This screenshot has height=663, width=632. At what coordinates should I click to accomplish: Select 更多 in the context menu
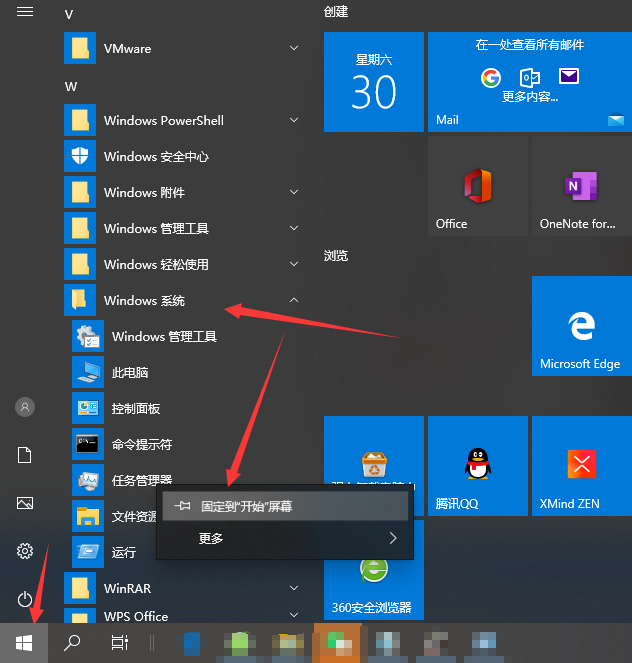pyautogui.click(x=285, y=538)
